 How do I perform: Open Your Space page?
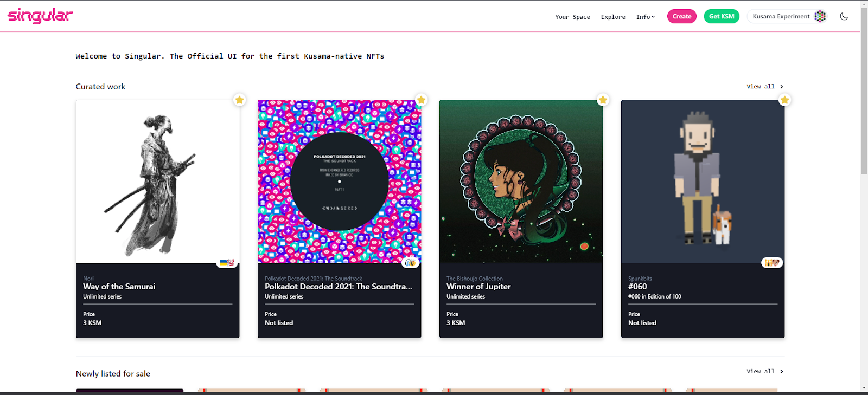pyautogui.click(x=572, y=17)
